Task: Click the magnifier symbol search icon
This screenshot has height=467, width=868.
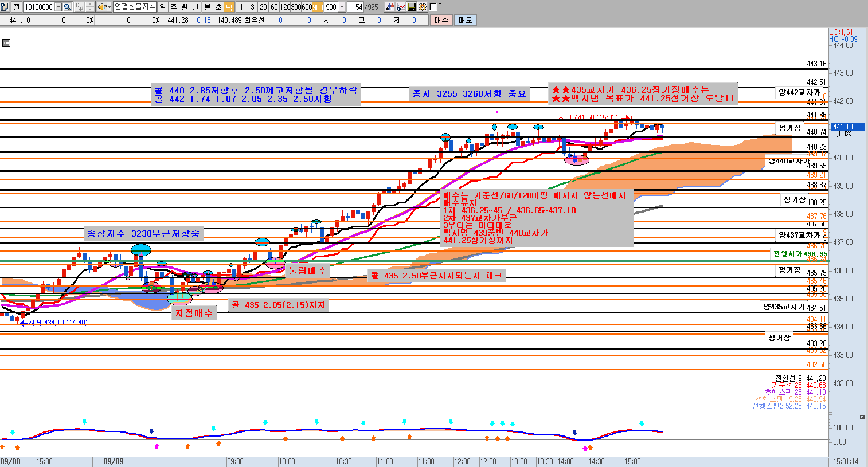Action: [67, 7]
